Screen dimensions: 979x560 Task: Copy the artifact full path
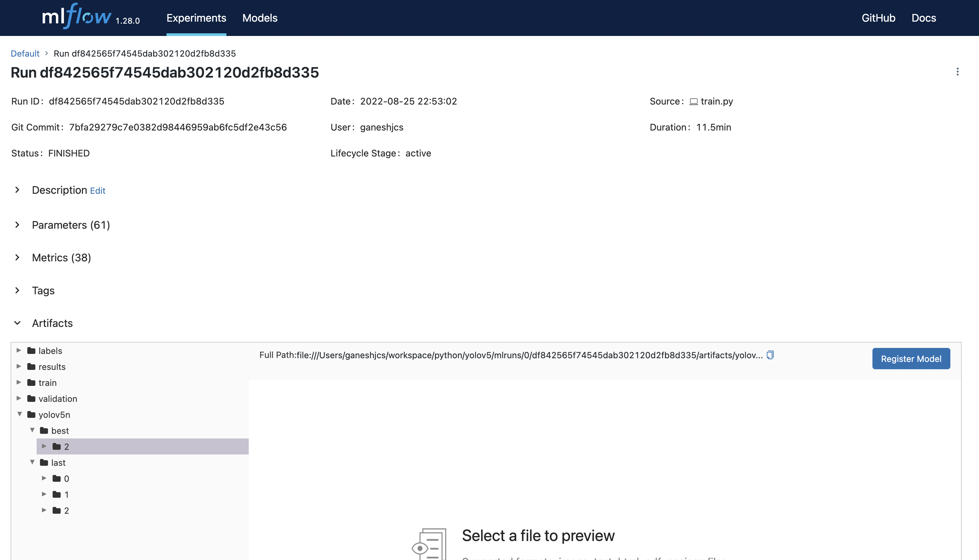(770, 355)
